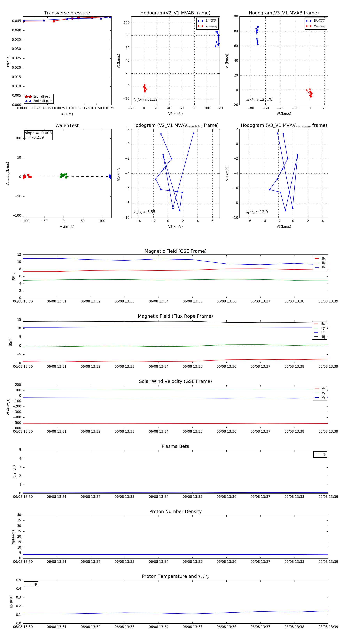
Task: Select the Bx' legend entry in Flux Rope plot
Action: click(320, 324)
